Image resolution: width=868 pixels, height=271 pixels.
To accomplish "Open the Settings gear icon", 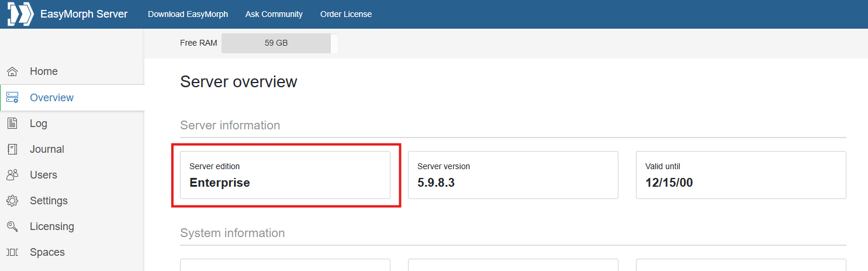I will [12, 201].
